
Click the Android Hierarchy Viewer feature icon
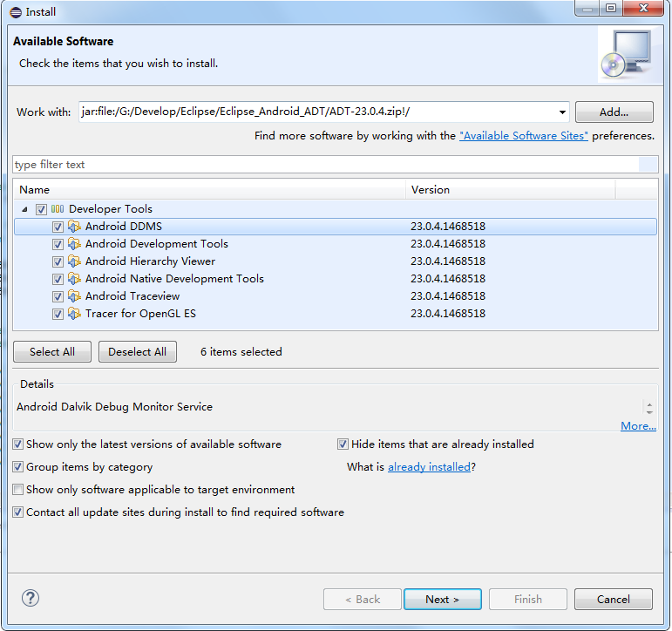(74, 261)
